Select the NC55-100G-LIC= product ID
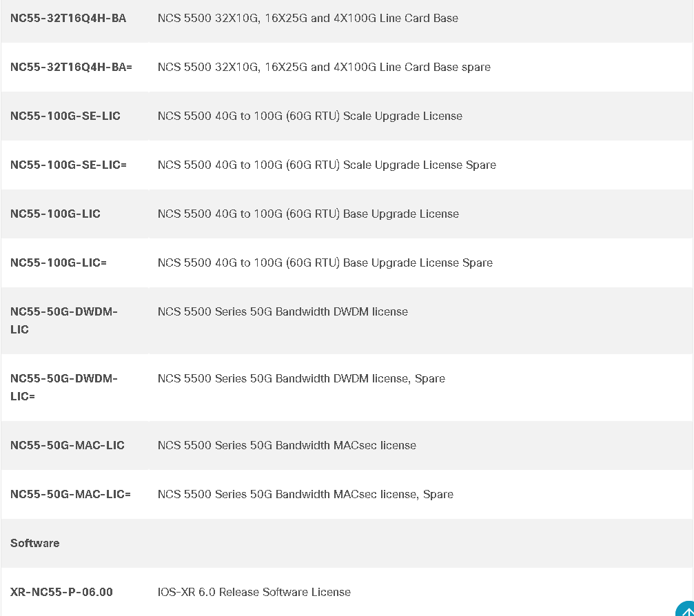Viewport: 694px width, 616px height. 59,263
